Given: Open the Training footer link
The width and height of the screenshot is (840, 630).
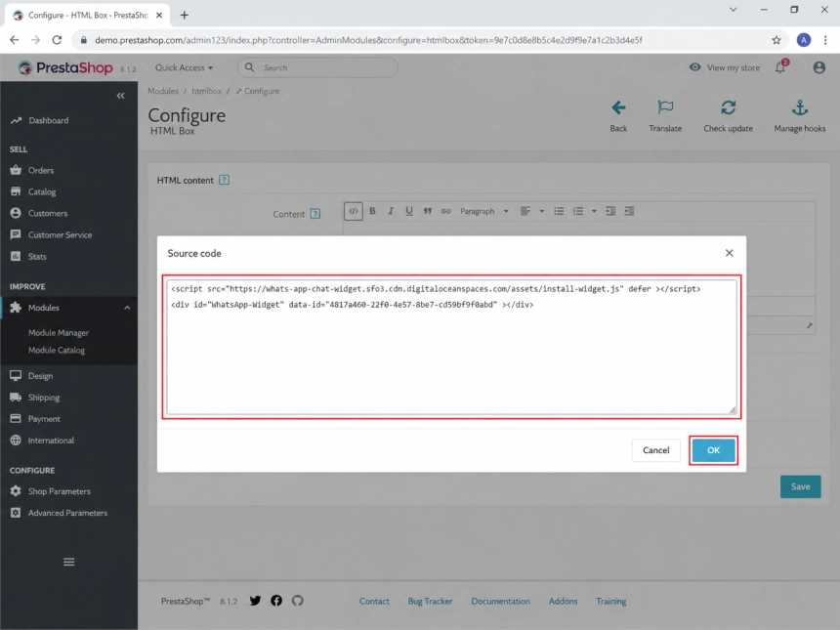Looking at the screenshot, I should pos(611,601).
